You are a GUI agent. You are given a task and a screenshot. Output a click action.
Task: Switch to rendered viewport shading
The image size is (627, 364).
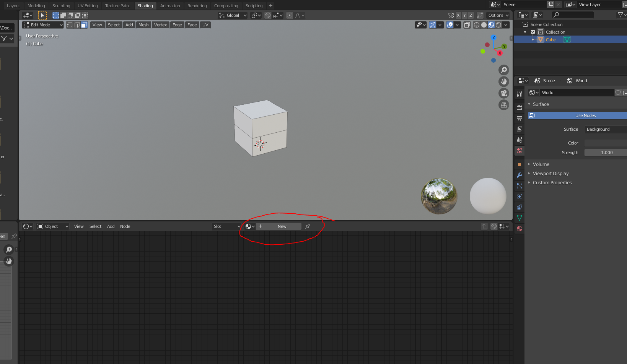coord(498,25)
